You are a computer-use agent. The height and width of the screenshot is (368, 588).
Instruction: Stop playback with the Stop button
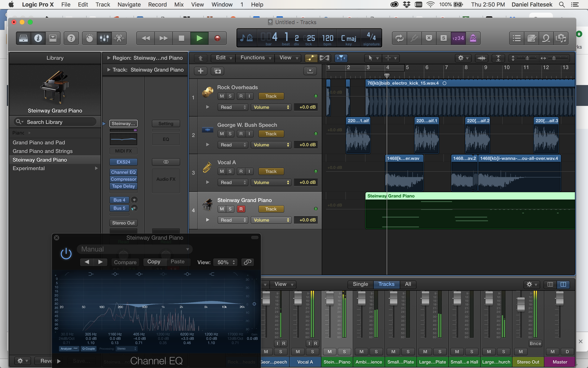coord(181,38)
